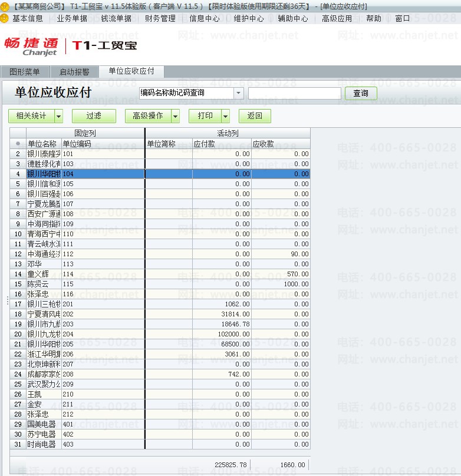
Task: Select the 单位应收应付 tab
Action: [x=131, y=71]
